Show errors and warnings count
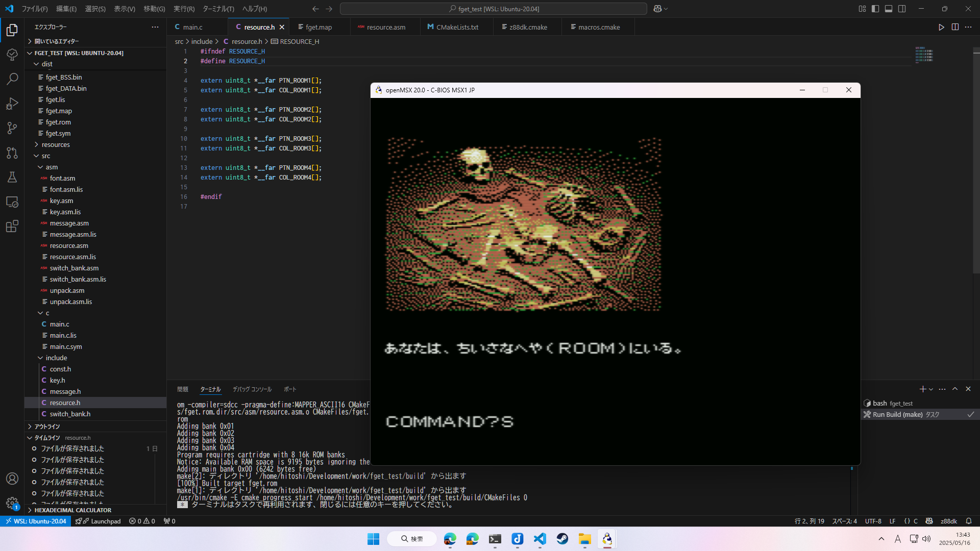980x551 pixels. 142,521
